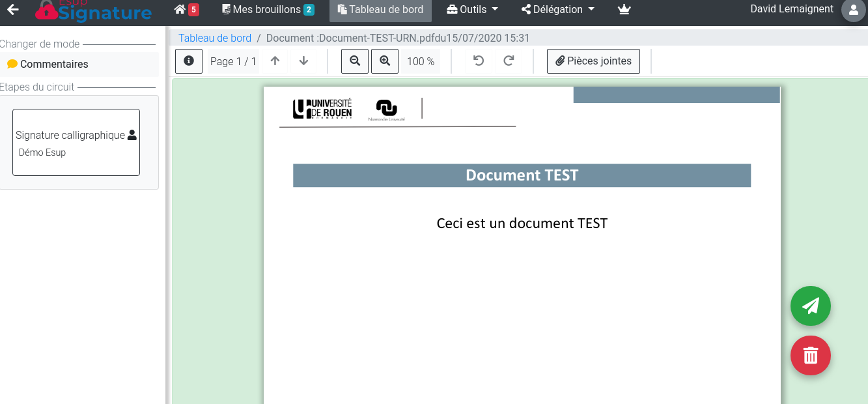Follow Tableau de bord breadcrumb link
Image resolution: width=868 pixels, height=404 pixels.
[x=215, y=38]
